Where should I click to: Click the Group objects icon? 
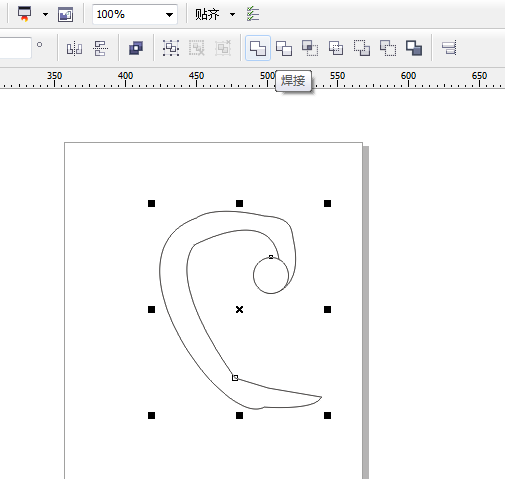pyautogui.click(x=171, y=48)
